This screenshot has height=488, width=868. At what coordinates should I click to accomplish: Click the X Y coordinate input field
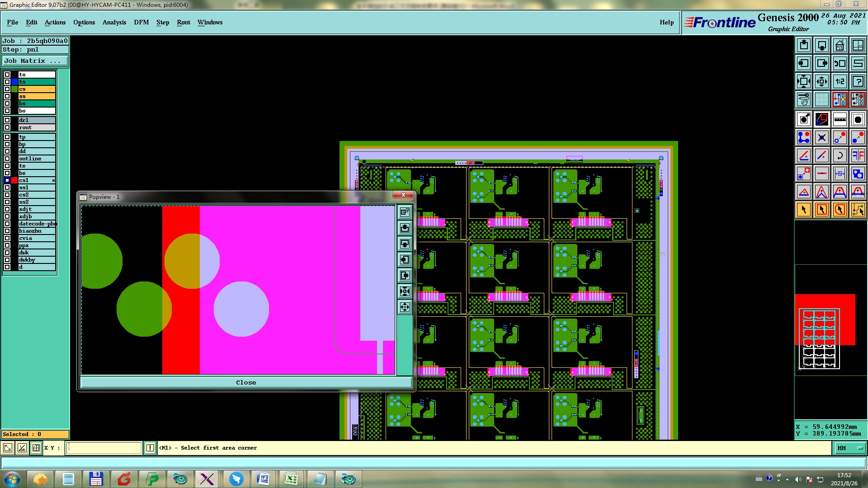pos(104,448)
